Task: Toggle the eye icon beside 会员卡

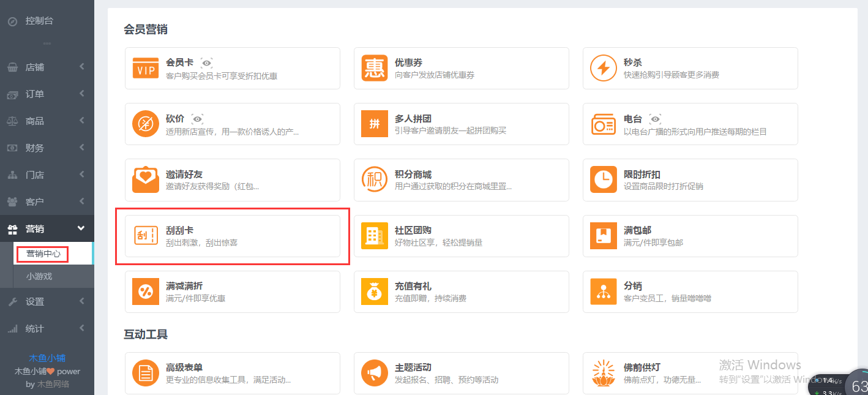Action: 207,63
